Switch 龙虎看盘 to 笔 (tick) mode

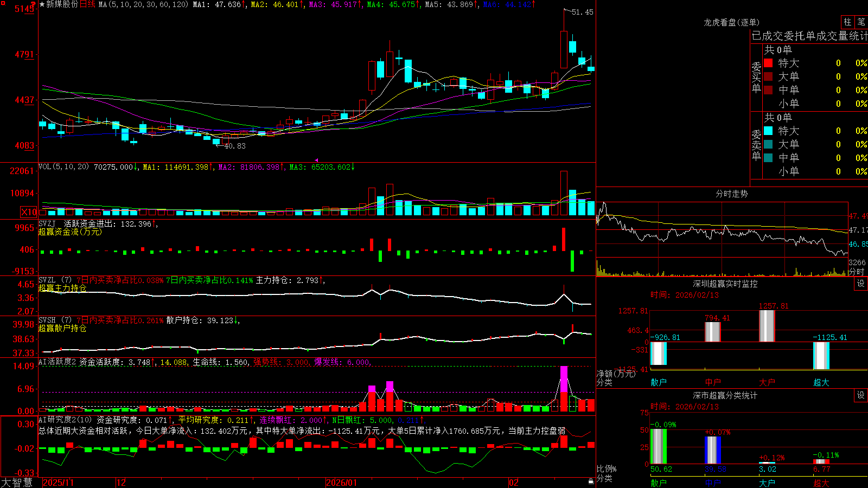[861, 22]
